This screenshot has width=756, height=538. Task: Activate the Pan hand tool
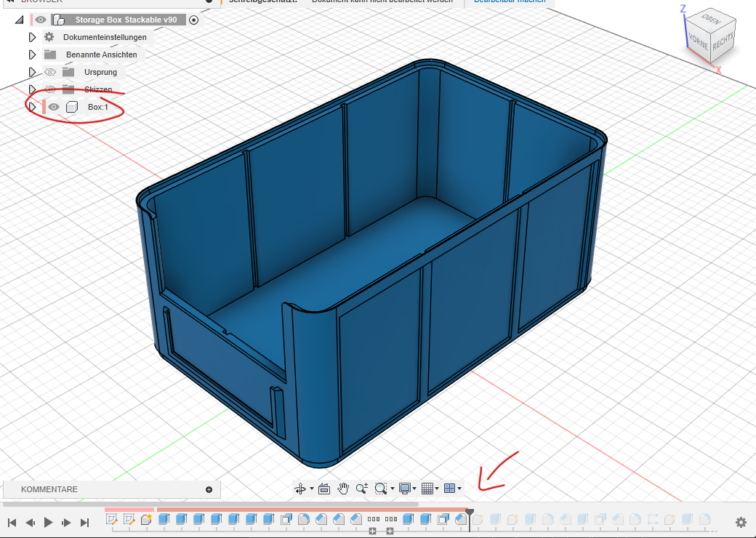[343, 489]
